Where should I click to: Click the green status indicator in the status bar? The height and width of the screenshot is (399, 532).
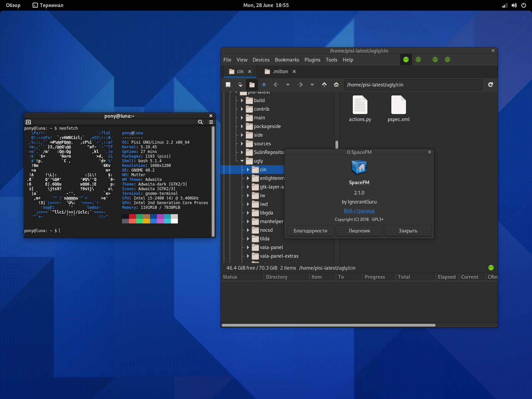pos(491,268)
